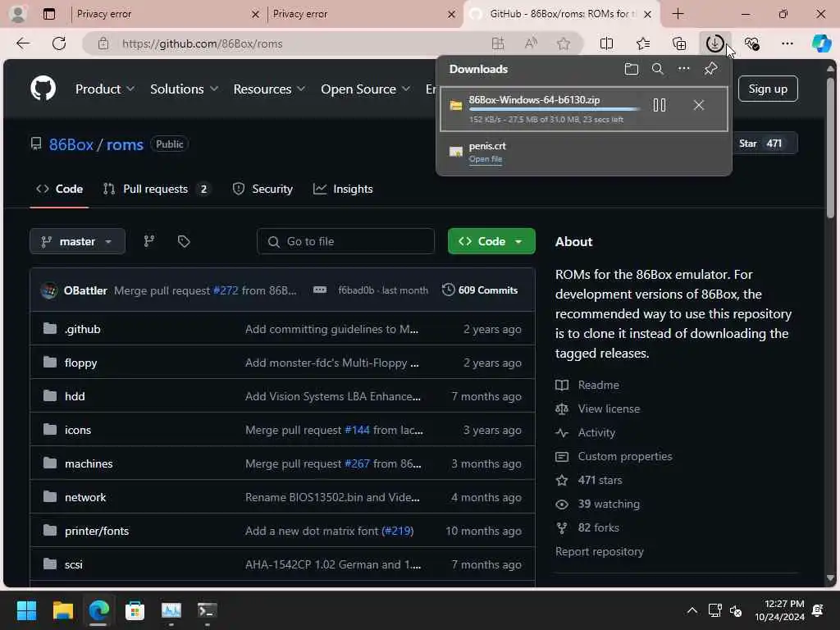Open downloads folder from panel
Screen dimensions: 840x630
(x=632, y=69)
